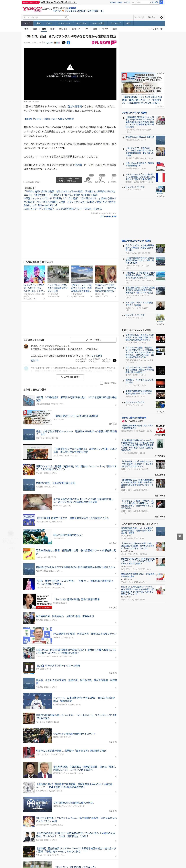Open the 月寒グリーンドーム跡地 thumbnail article
Viewport: 186px width, 868px height.
[82, 274]
